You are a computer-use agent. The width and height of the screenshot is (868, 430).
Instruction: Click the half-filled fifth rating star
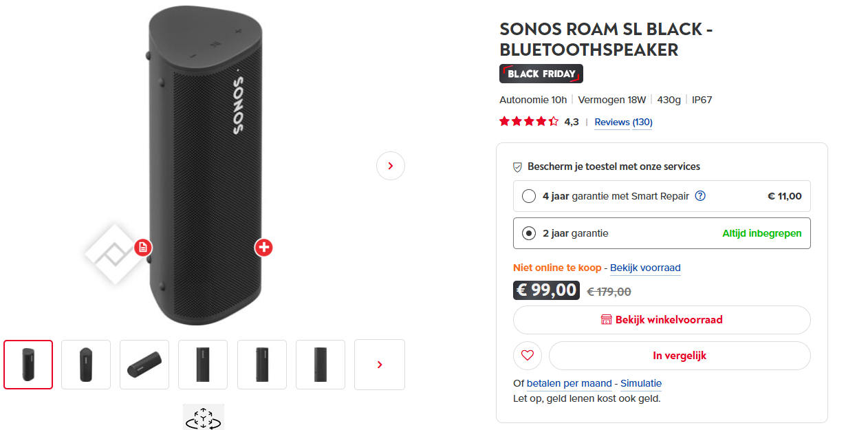pyautogui.click(x=554, y=120)
